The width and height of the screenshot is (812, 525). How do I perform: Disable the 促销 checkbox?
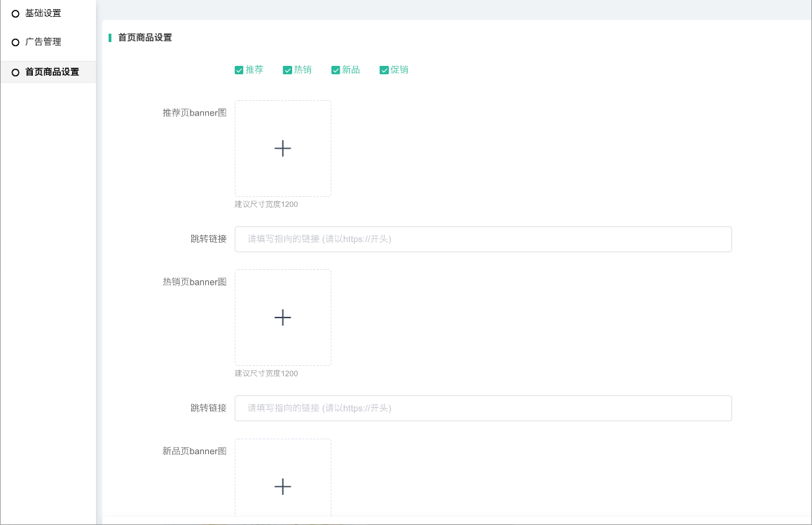click(384, 70)
